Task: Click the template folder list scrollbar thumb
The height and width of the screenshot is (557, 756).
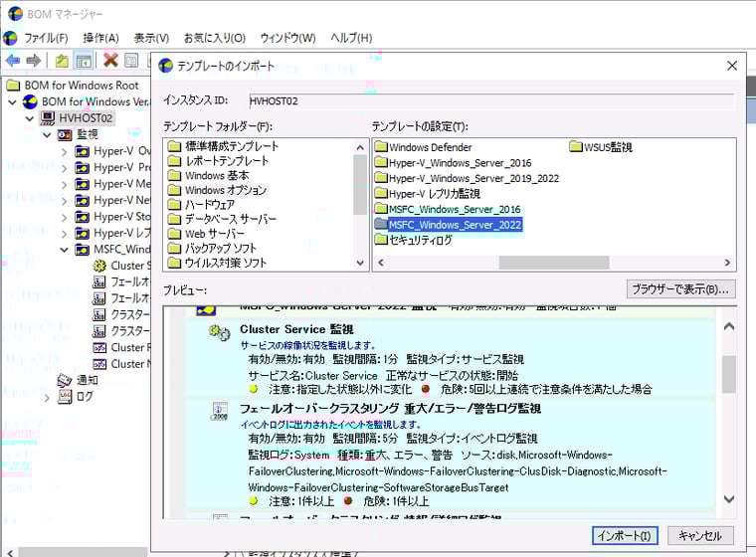Action: click(360, 185)
